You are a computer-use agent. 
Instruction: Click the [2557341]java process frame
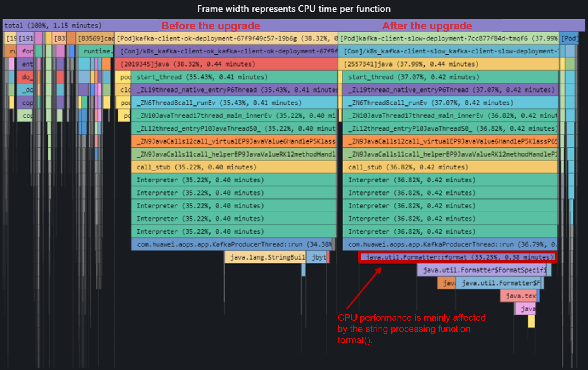[x=448, y=64]
